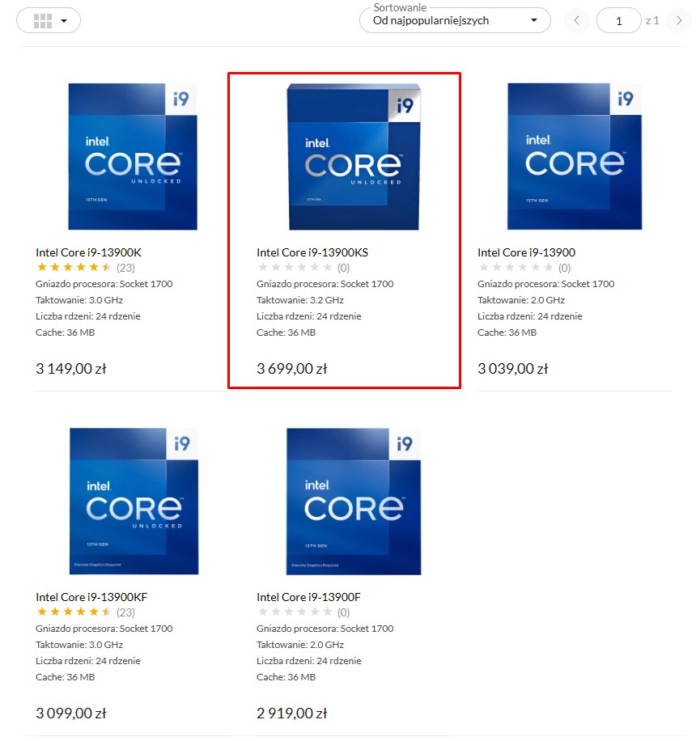The height and width of the screenshot is (741, 700).
Task: Click the page number input field
Action: point(619,20)
